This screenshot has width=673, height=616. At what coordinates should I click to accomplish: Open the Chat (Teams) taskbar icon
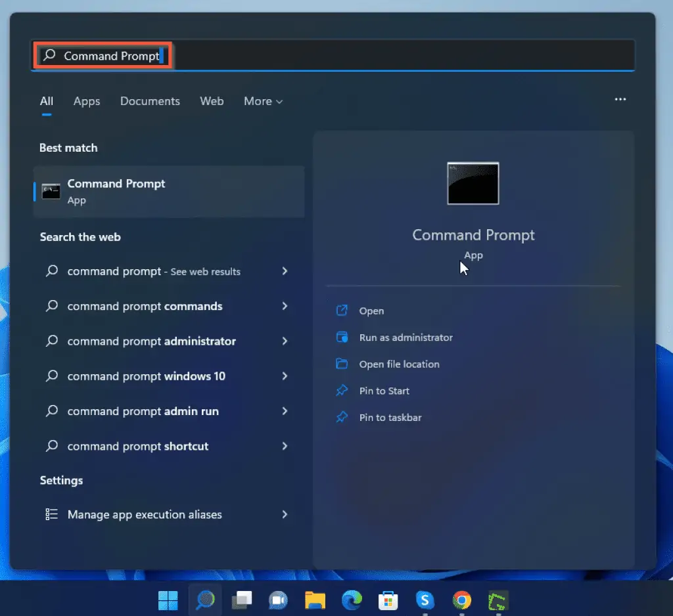tap(278, 600)
